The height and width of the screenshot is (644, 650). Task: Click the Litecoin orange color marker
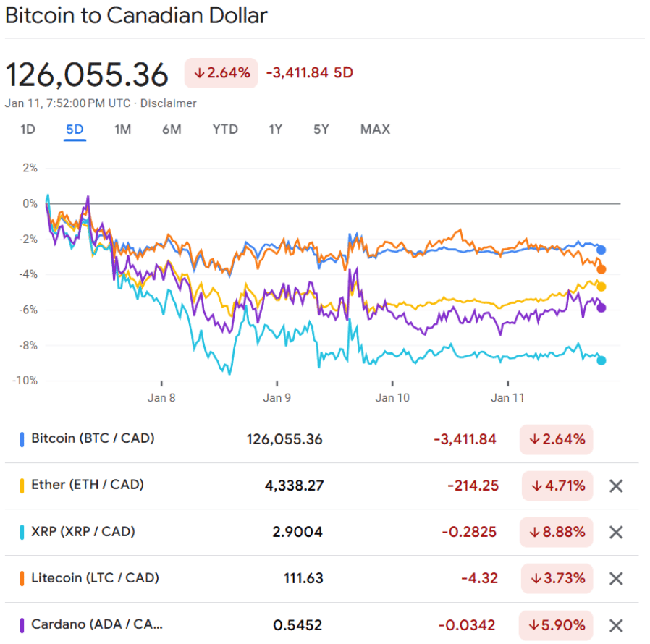tap(22, 578)
